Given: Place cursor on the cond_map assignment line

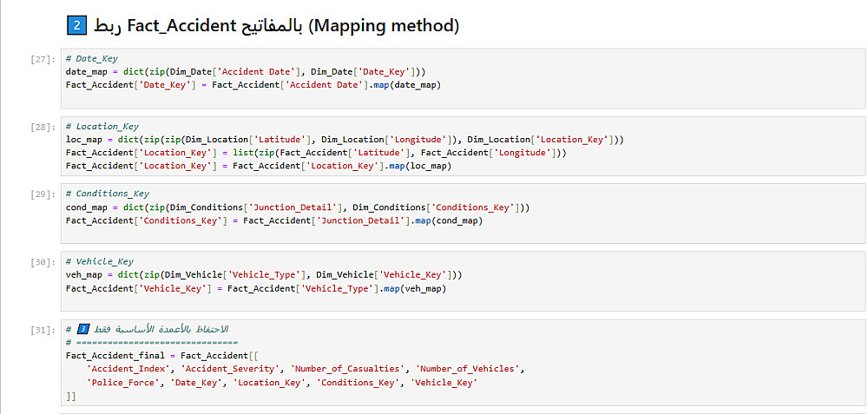Looking at the screenshot, I should click(297, 207).
